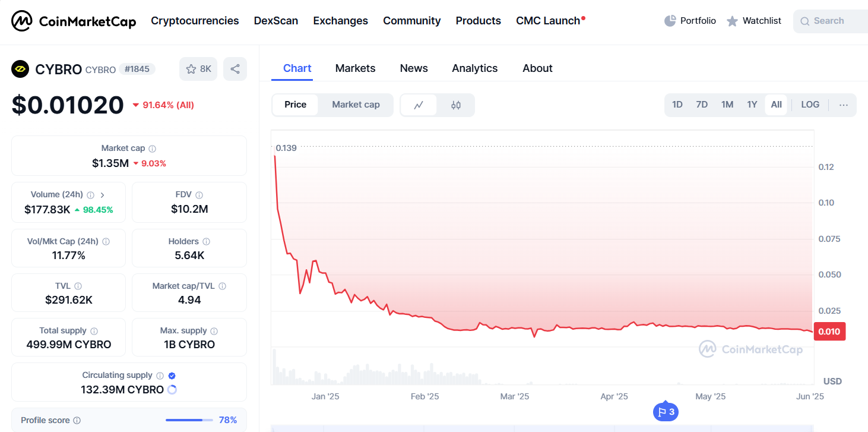Click the 91.64% (All) price change
This screenshot has width=868, height=432.
pyautogui.click(x=163, y=105)
